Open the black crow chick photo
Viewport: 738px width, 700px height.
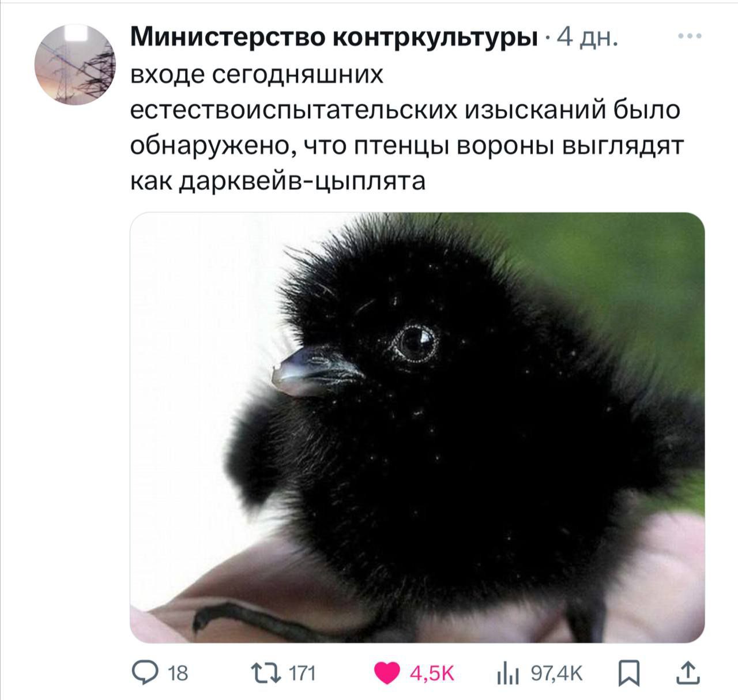click(417, 427)
